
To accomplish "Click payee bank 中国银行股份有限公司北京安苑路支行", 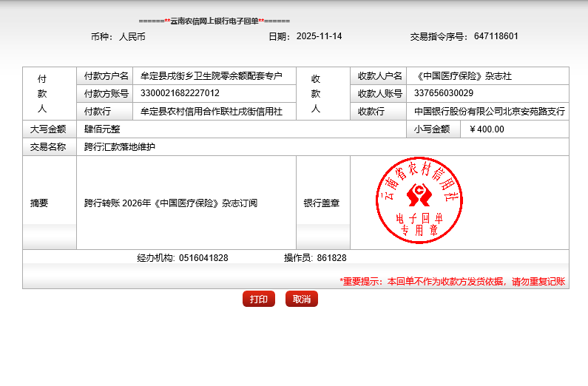I will click(x=490, y=112).
